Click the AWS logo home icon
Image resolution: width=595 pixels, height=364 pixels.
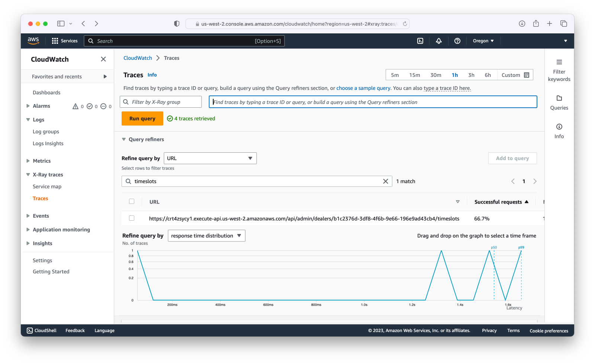[33, 40]
